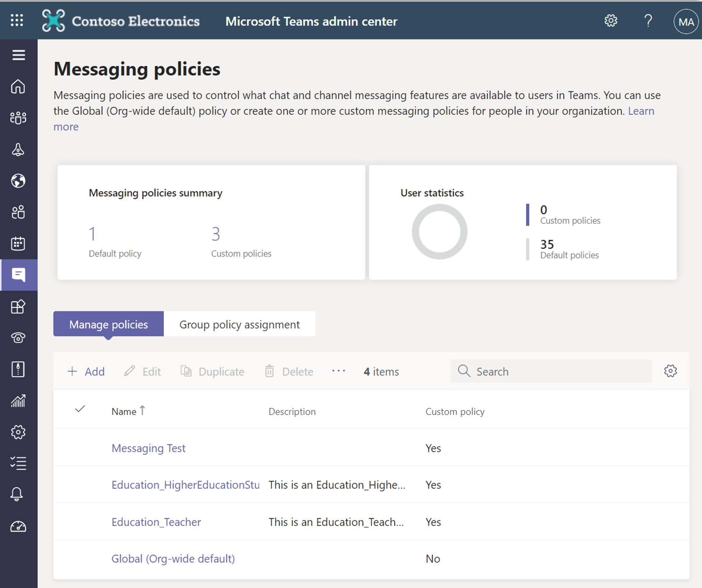Click the teams and channels icon
The image size is (702, 588).
pyautogui.click(x=19, y=115)
